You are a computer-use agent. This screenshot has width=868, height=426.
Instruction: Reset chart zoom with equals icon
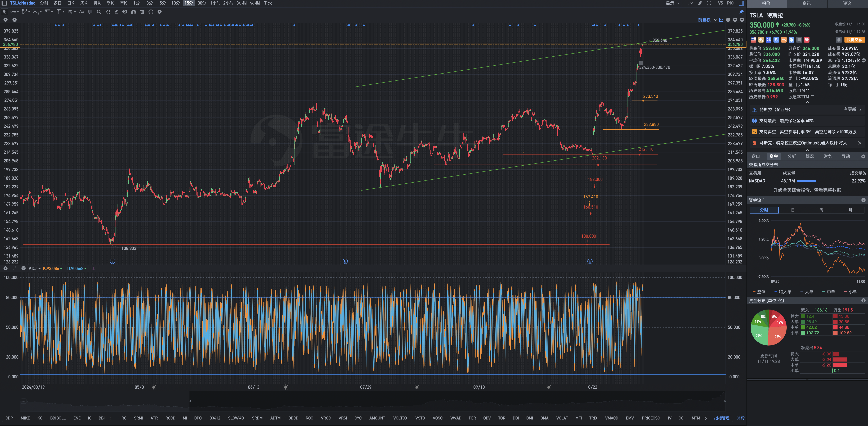(728, 20)
